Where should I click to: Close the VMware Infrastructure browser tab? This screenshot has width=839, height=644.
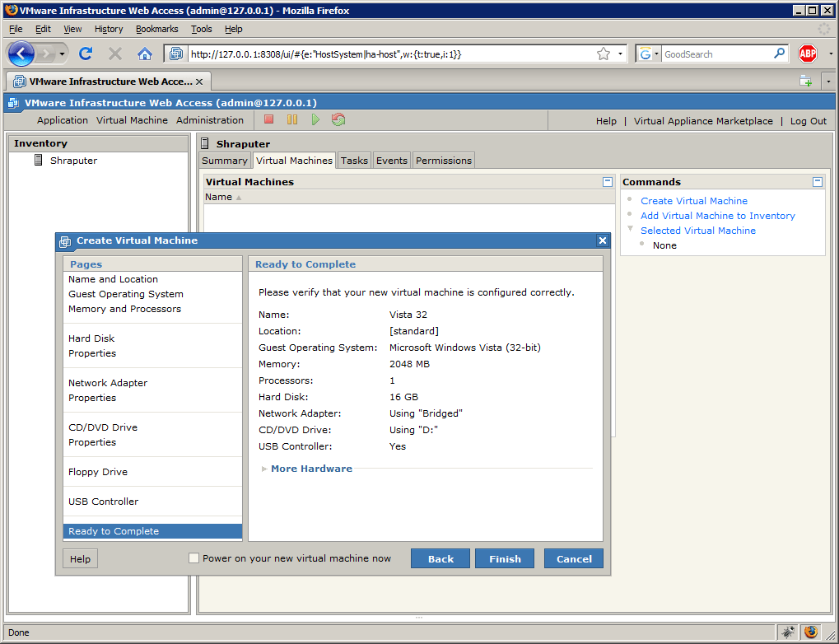pyautogui.click(x=199, y=82)
